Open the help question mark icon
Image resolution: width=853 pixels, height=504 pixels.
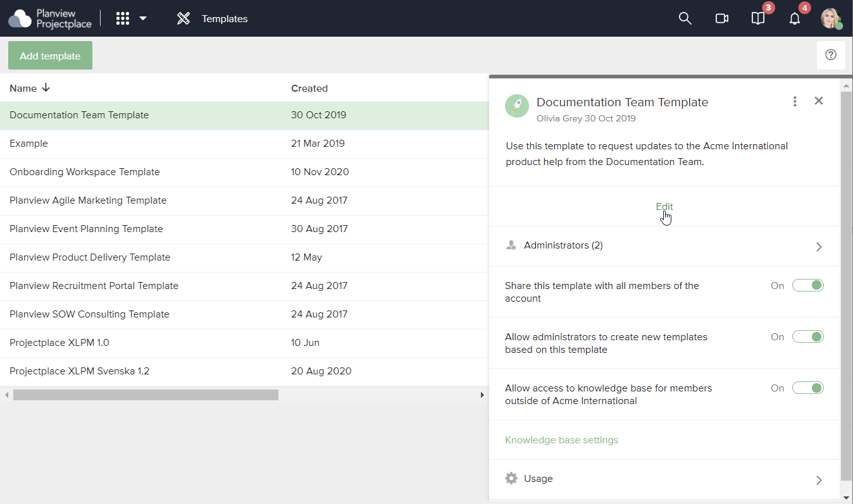click(x=831, y=55)
